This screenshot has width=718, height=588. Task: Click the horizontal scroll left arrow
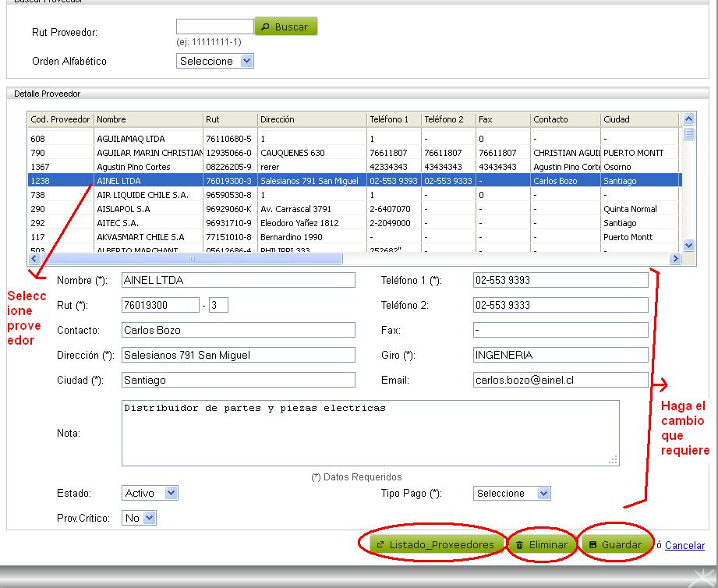click(34, 259)
